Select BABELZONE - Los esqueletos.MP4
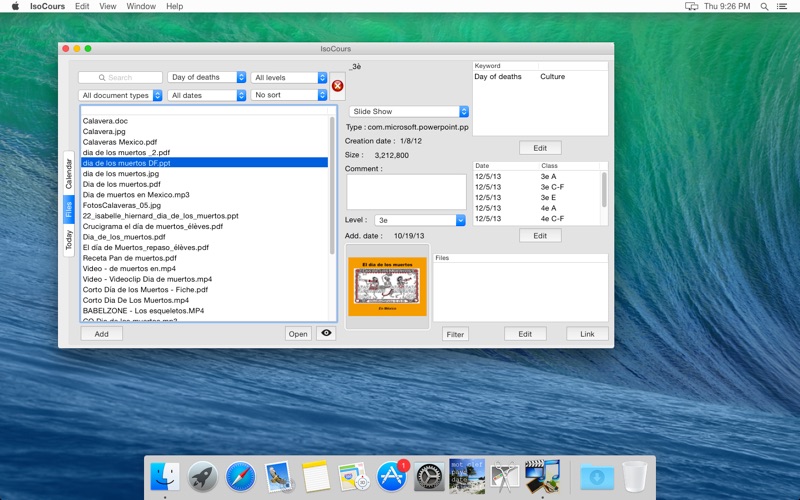800x500 pixels. (205, 310)
